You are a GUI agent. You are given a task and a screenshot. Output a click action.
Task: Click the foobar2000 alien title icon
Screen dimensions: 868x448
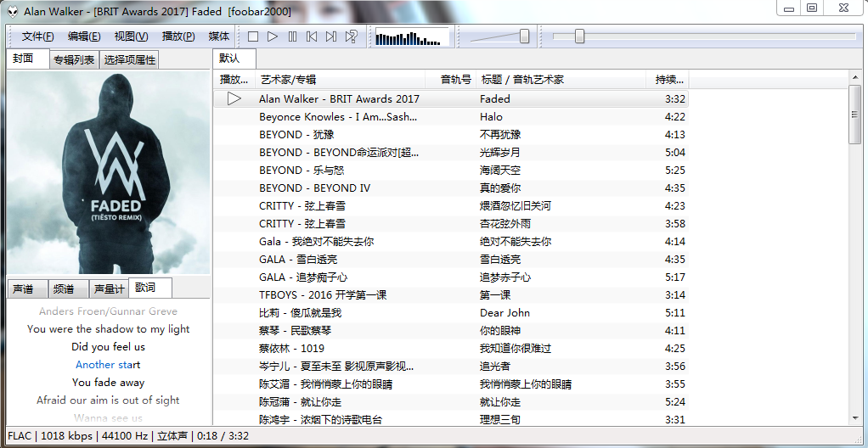click(x=12, y=11)
